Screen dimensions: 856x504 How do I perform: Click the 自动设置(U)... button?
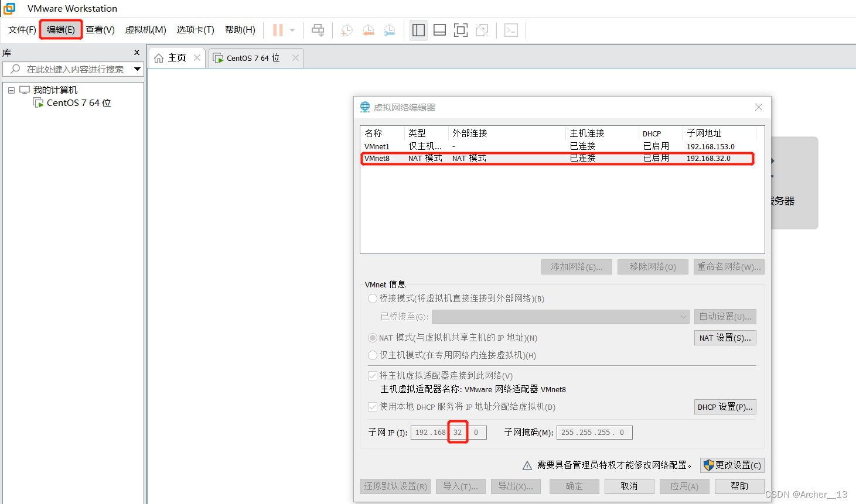[x=725, y=317]
